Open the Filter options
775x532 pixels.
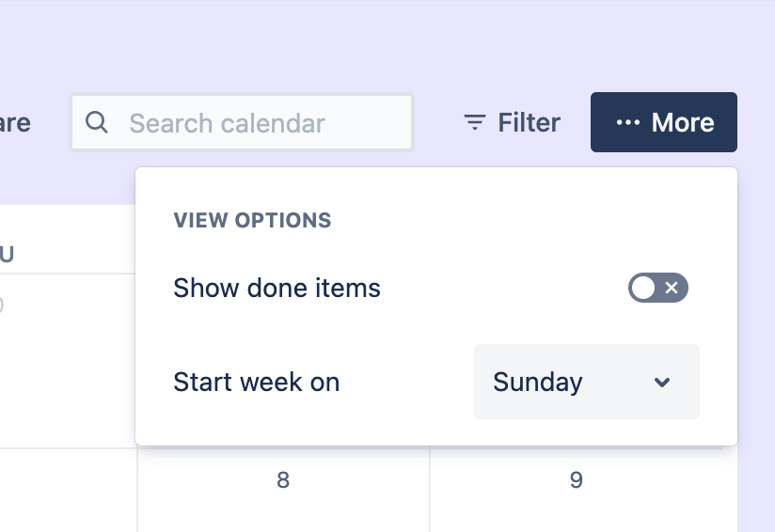point(512,123)
